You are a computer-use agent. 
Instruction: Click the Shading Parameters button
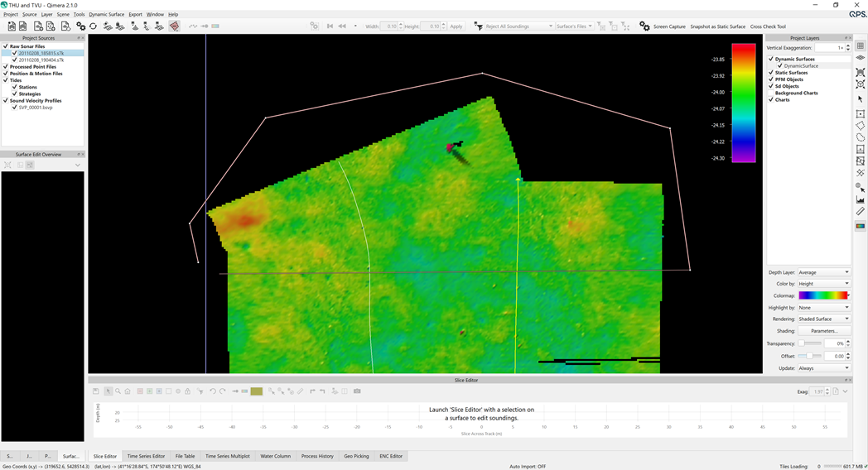(823, 331)
